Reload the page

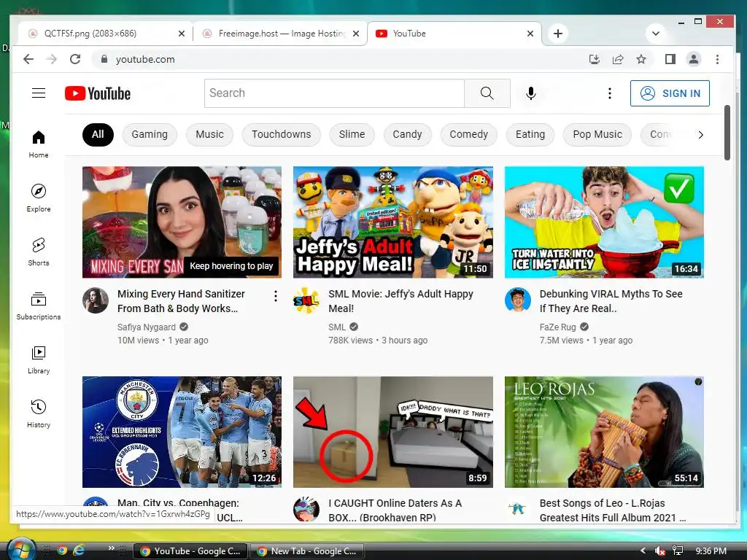(x=75, y=59)
